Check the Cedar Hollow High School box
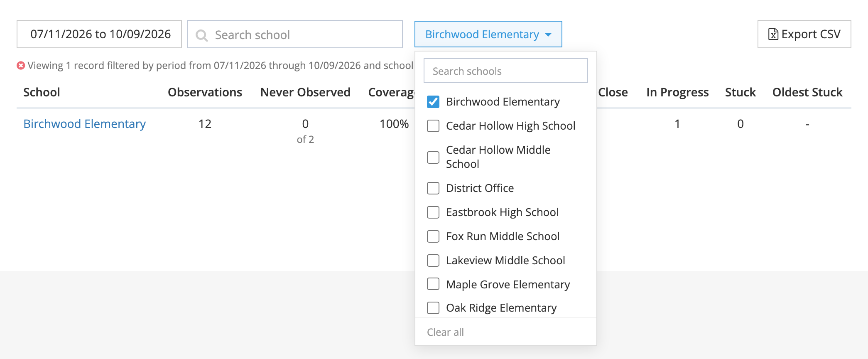The height and width of the screenshot is (359, 868). click(x=433, y=126)
